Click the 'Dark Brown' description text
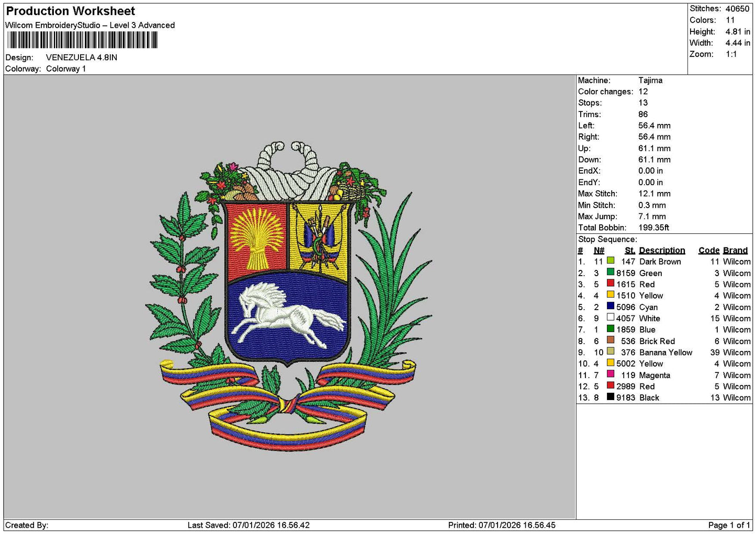756x534 pixels. [x=660, y=262]
